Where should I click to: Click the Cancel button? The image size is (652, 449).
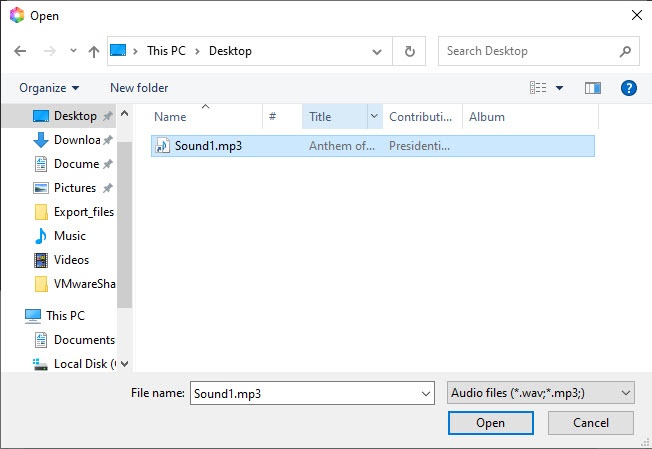(x=591, y=423)
